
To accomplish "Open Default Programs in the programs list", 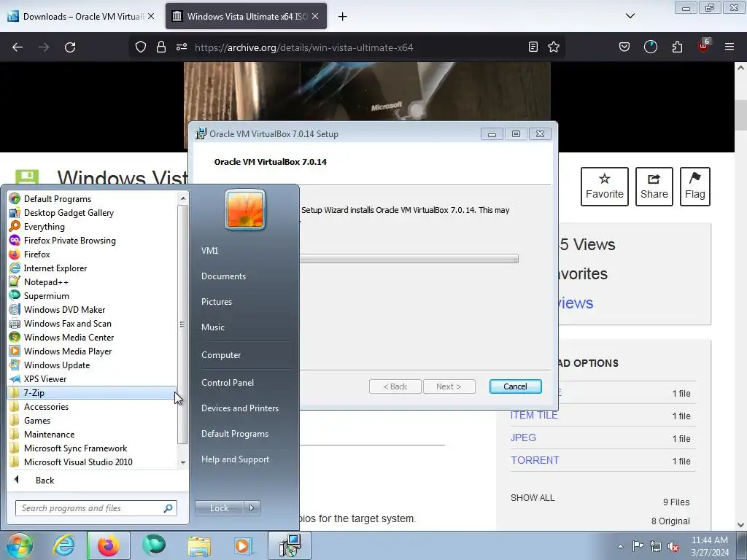I will [x=57, y=198].
